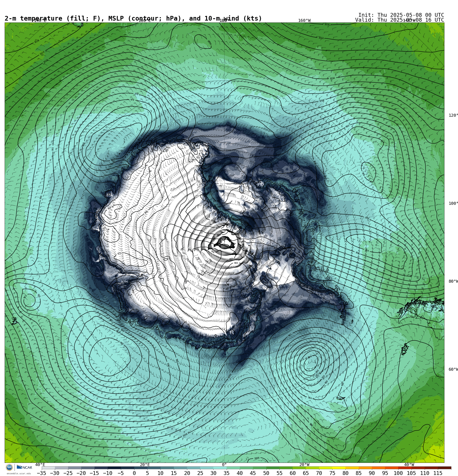The image size is (458, 476).
Task: Pick the orange swatch between 85 and 90
Action: pyautogui.click(x=365, y=468)
